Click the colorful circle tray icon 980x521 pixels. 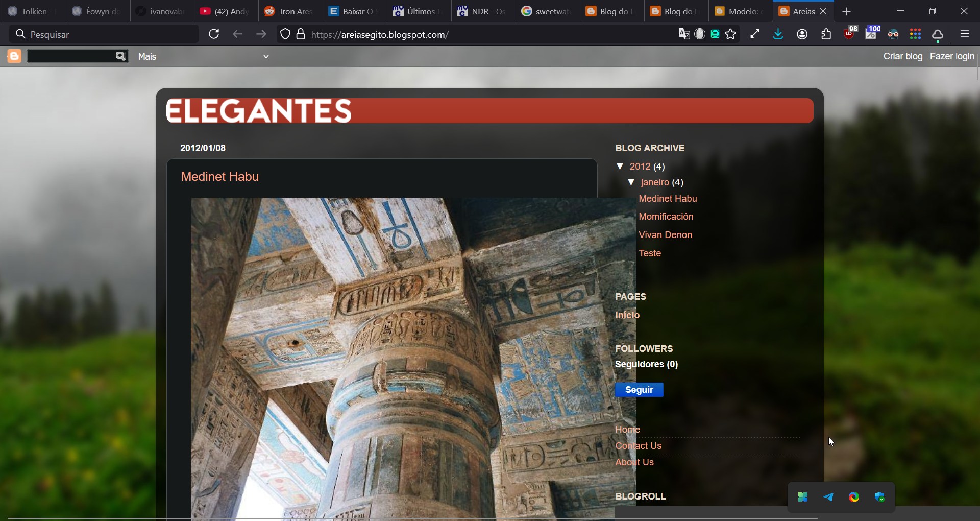854,497
